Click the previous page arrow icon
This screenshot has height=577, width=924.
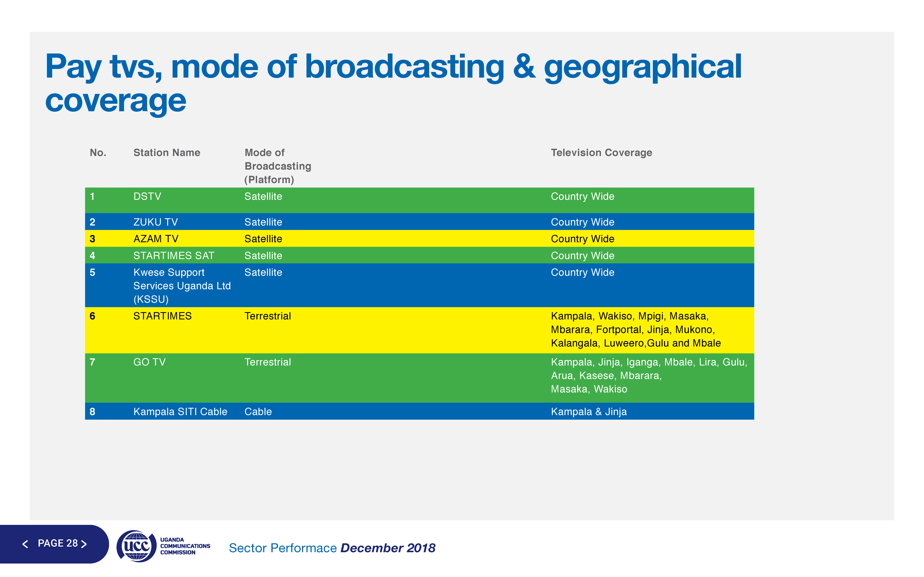tap(25, 544)
